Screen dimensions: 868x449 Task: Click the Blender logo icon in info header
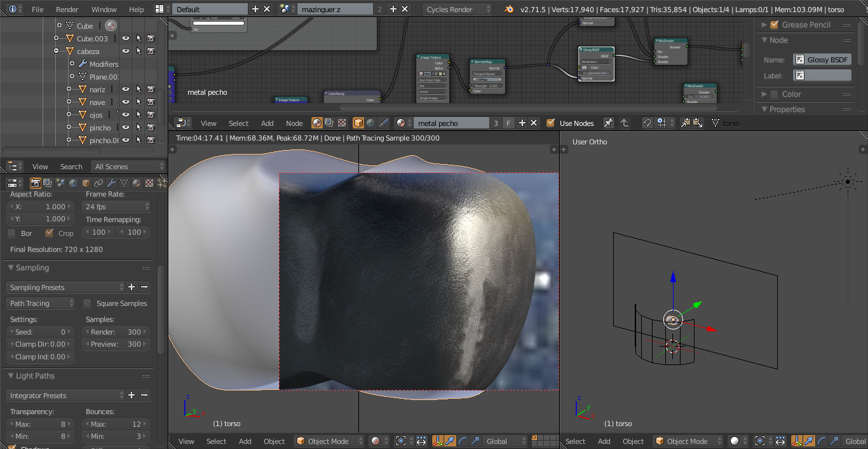click(509, 9)
